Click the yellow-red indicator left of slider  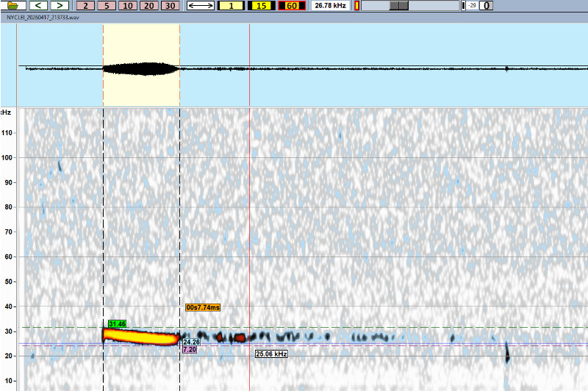[357, 6]
